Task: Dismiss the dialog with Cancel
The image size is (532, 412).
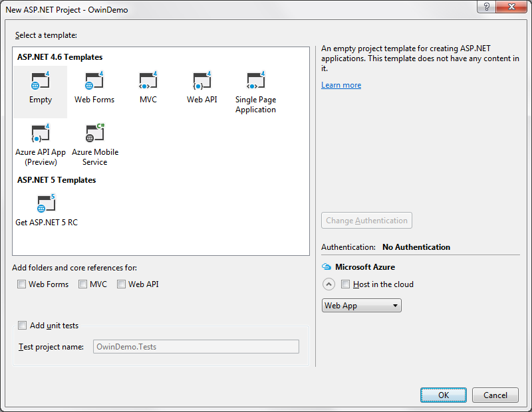Action: coord(495,395)
